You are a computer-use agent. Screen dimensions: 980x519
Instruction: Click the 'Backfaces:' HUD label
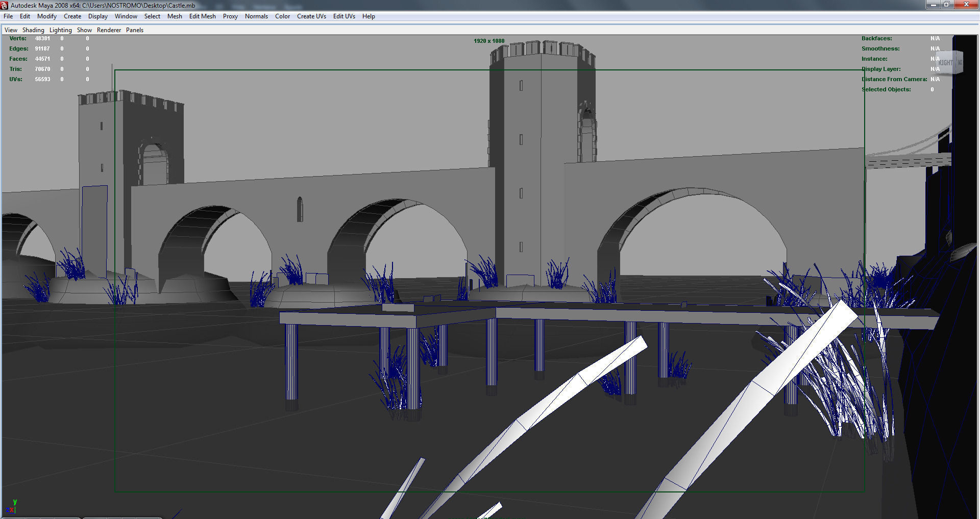pos(877,38)
